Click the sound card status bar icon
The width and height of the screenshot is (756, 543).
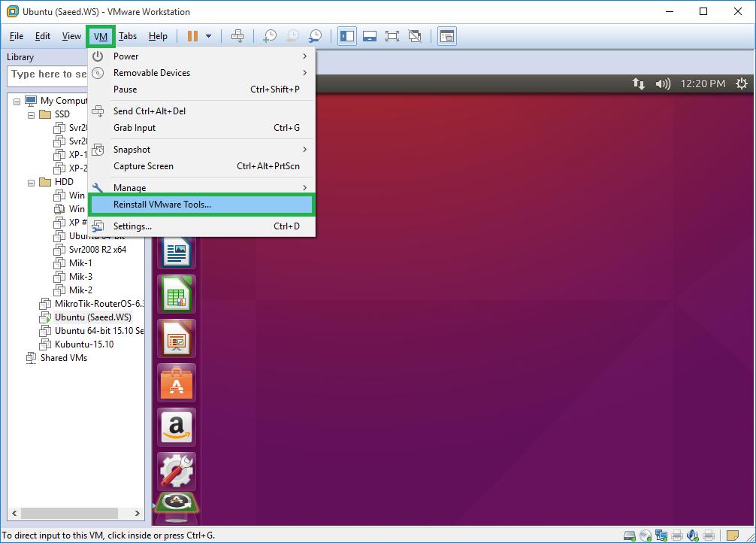click(x=693, y=535)
